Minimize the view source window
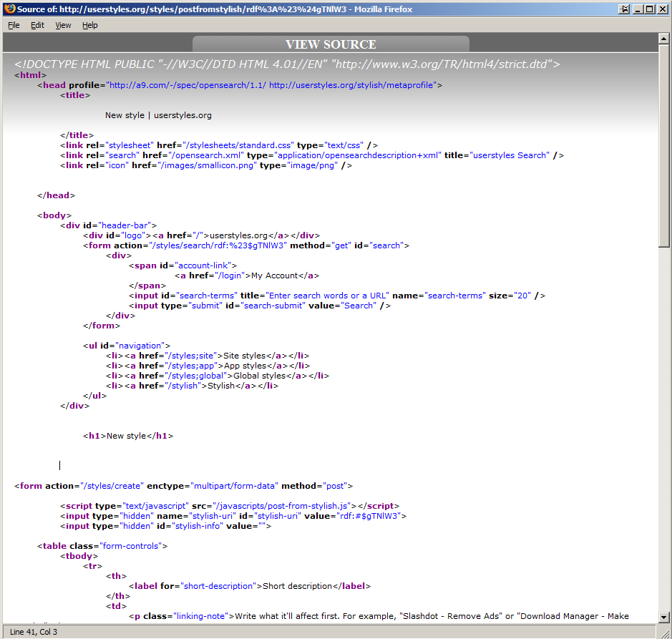The width and height of the screenshot is (672, 639). (x=638, y=9)
